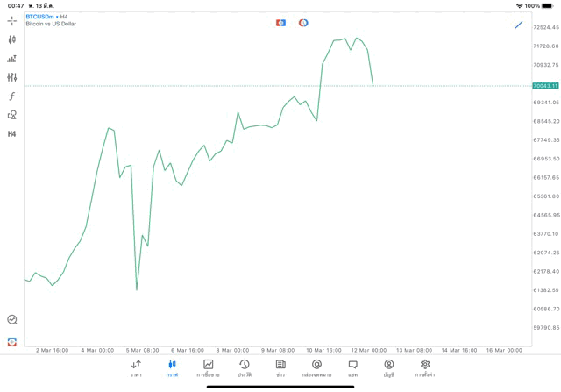Click the circular blue-red icon above the chart
561x392 pixels.
pyautogui.click(x=303, y=23)
